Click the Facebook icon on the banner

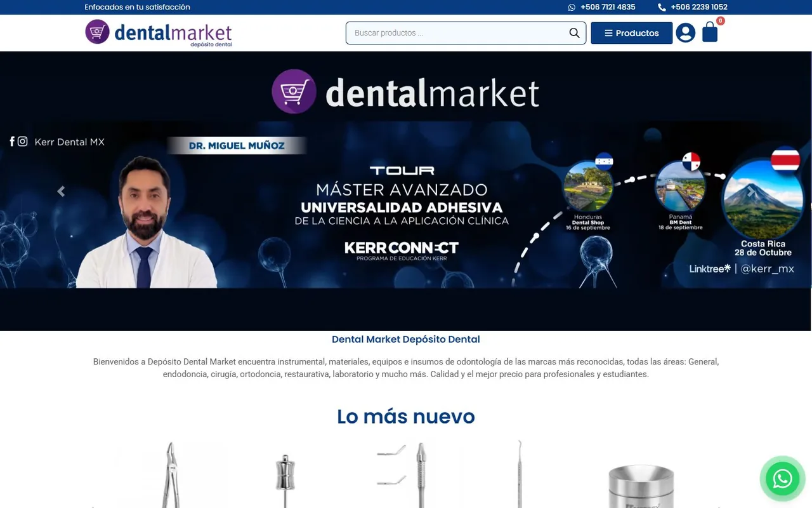[x=12, y=142]
